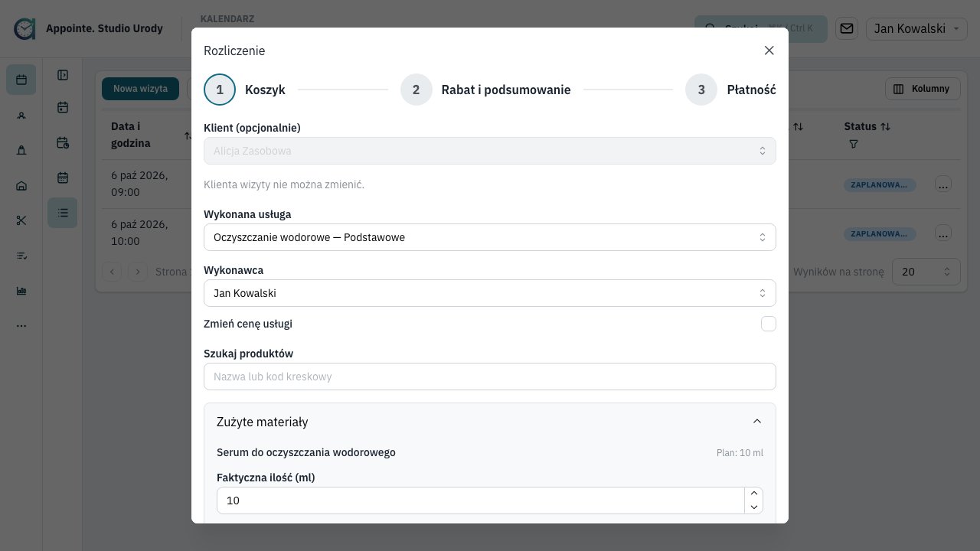Screen dimensions: 980x551
Task: Open the mail envelope icon in header
Action: pos(847,29)
